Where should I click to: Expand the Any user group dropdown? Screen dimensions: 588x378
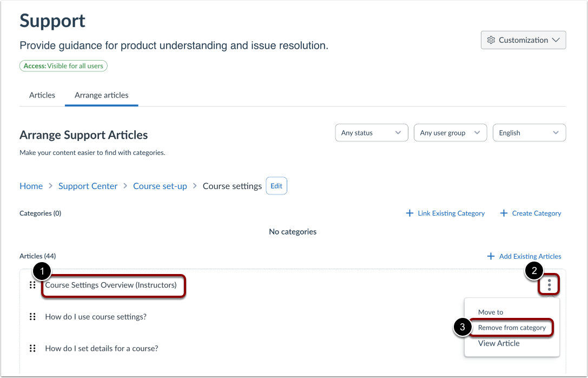click(450, 132)
